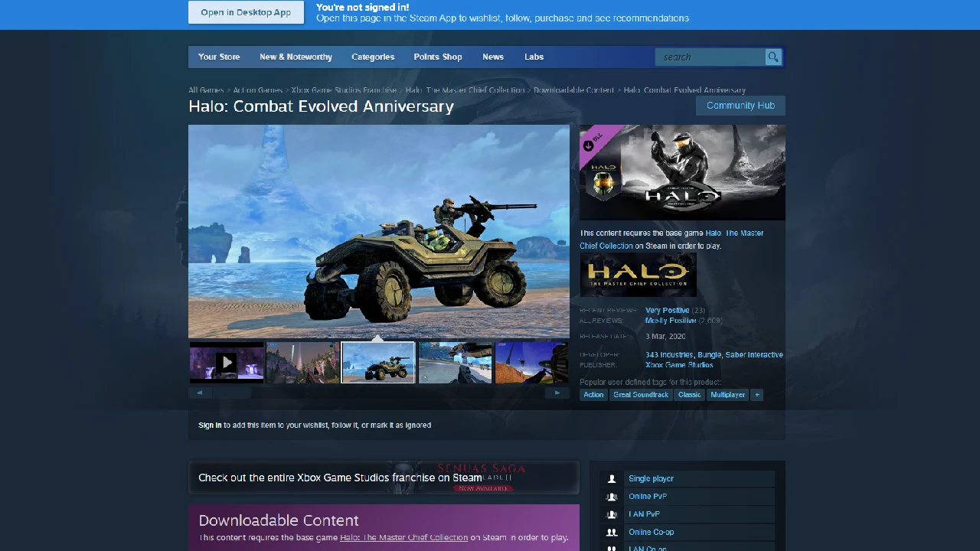Open the Categories menu

point(373,57)
